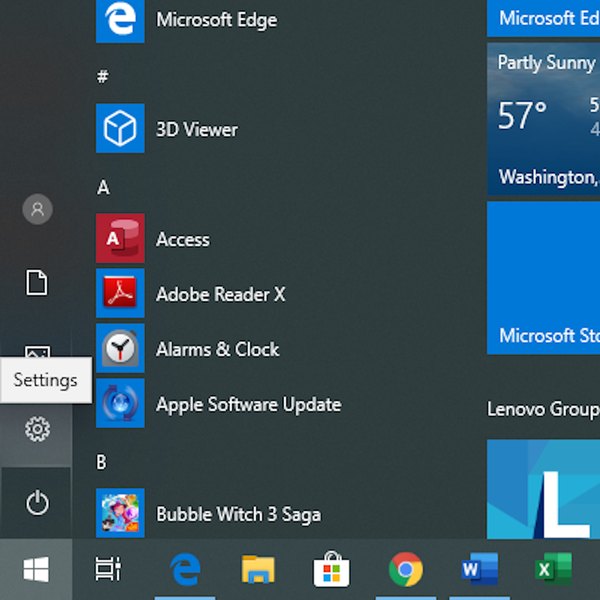Screen dimensions: 600x600
Task: Open the Alarms & Clock icon
Action: [120, 348]
